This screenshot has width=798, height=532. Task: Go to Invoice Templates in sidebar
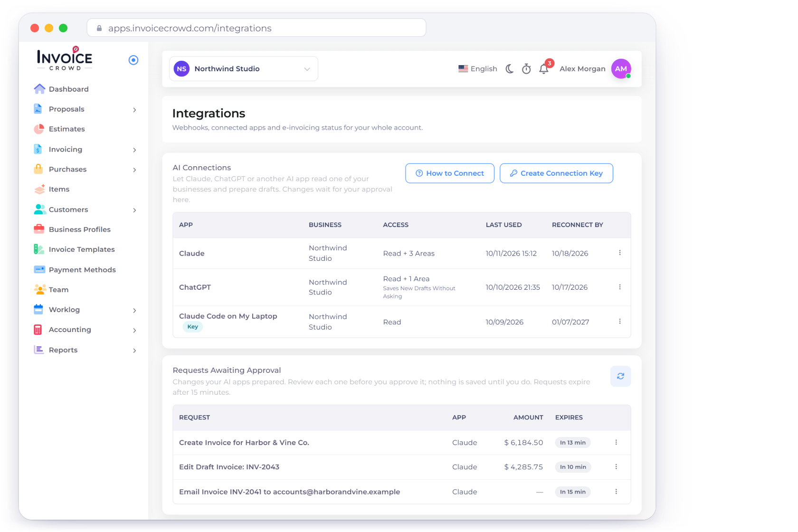(x=81, y=249)
